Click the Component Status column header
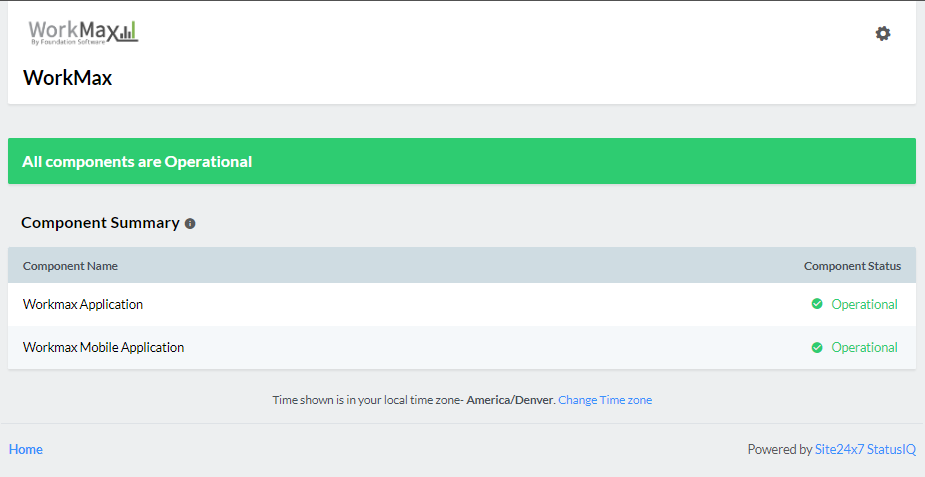The width and height of the screenshot is (925, 477). [x=852, y=266]
